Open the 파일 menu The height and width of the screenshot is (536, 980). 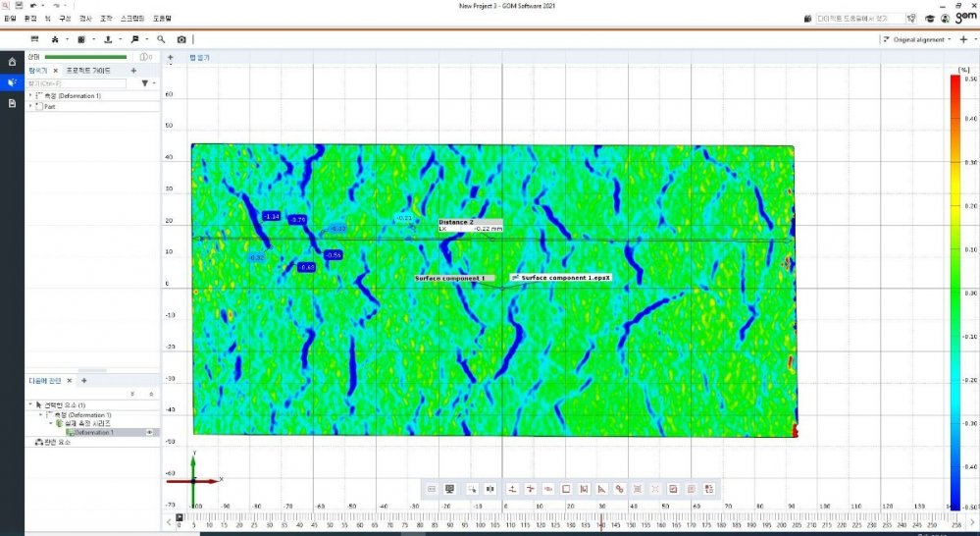[10, 18]
